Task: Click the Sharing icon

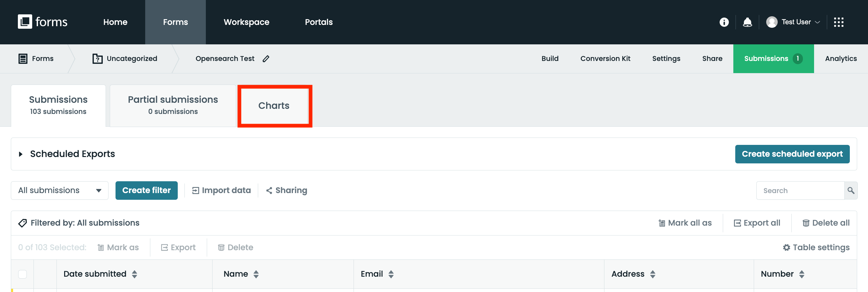Action: click(x=269, y=191)
